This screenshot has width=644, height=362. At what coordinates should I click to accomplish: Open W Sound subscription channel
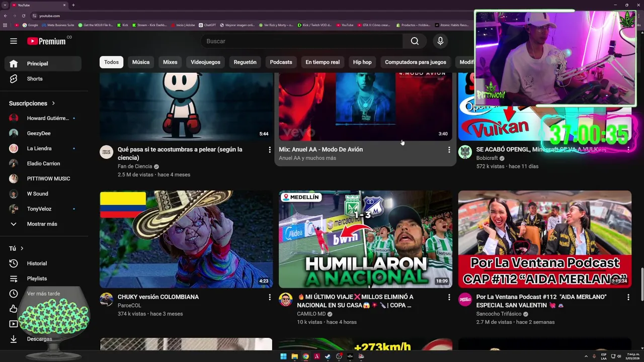(43, 194)
